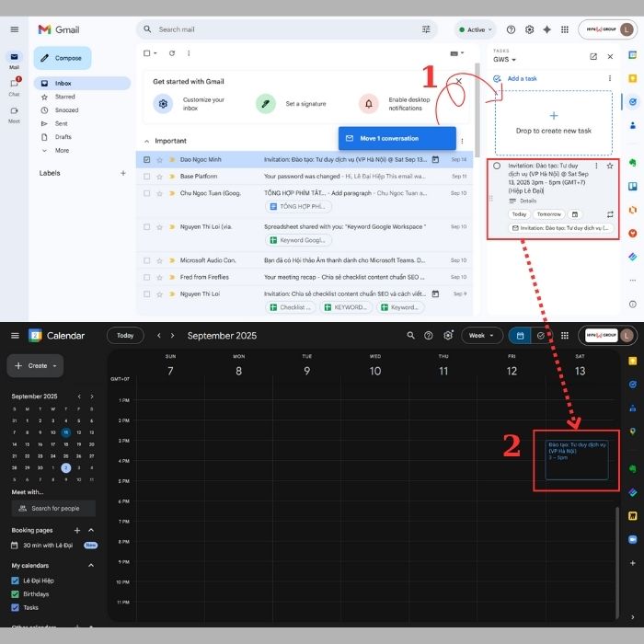Screen dimensions: 644x644
Task: Close the Tasks side panel
Action: click(x=610, y=57)
